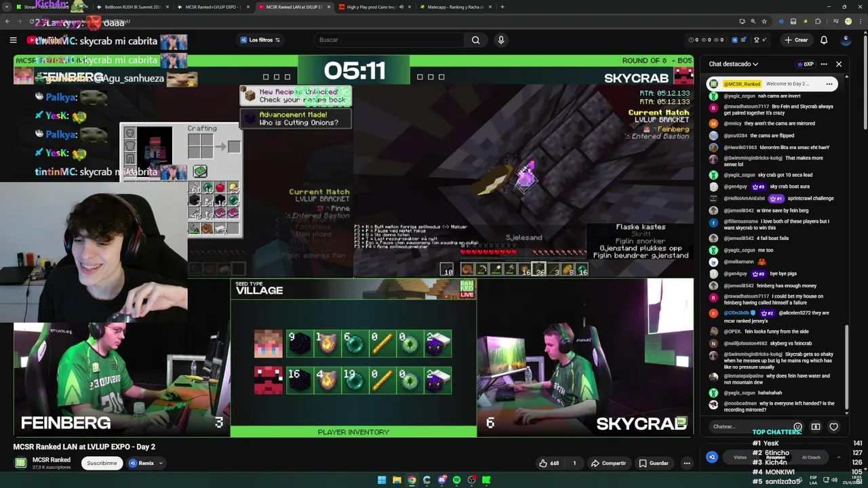The height and width of the screenshot is (488, 868).
Task: Like the video with thumbs up
Action: 549,463
